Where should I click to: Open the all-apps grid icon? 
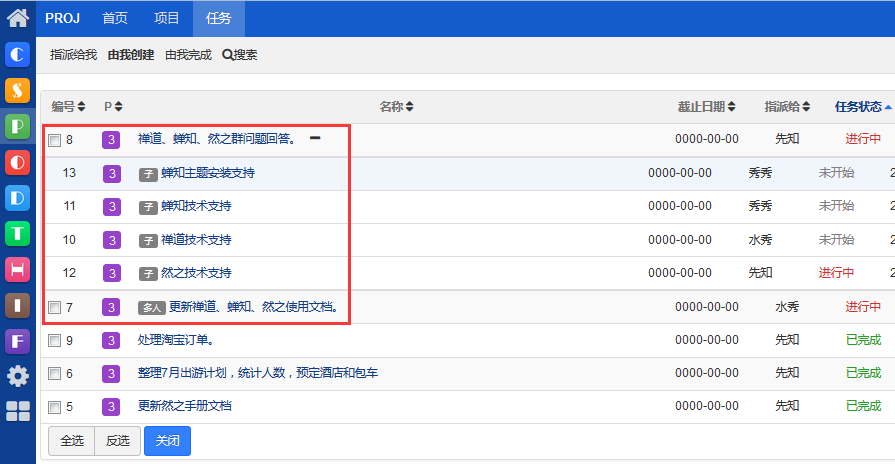18,411
